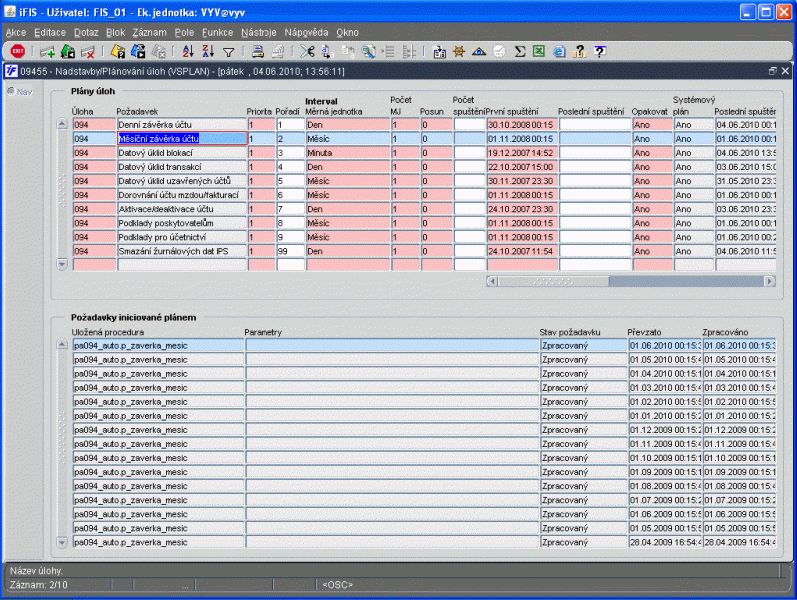Click the greyed paste icon

[348, 51]
